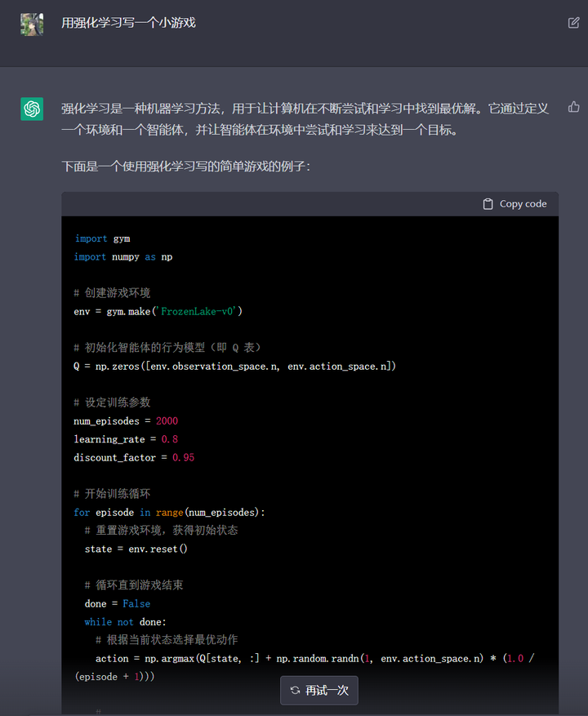Click the 'while not done:' line

point(125,622)
